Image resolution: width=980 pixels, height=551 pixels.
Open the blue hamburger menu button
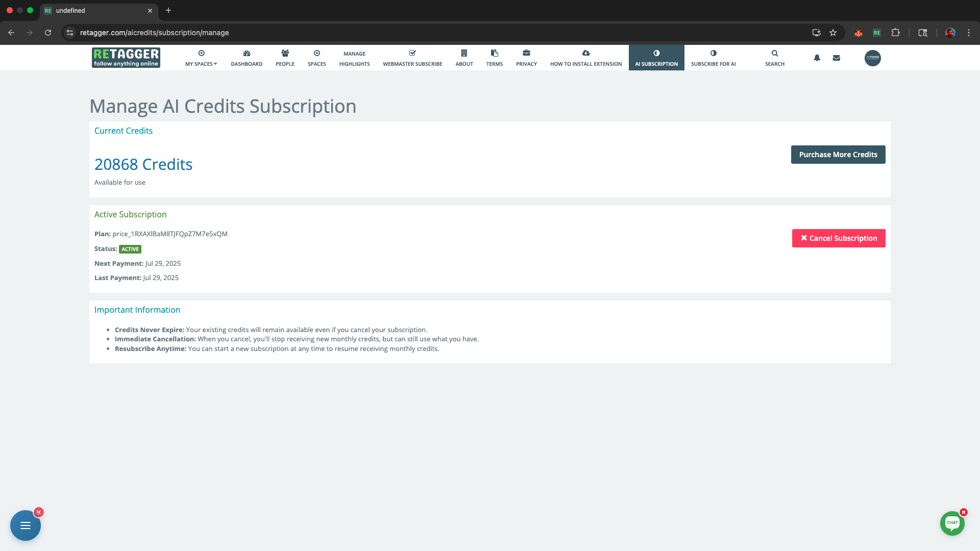click(x=26, y=525)
